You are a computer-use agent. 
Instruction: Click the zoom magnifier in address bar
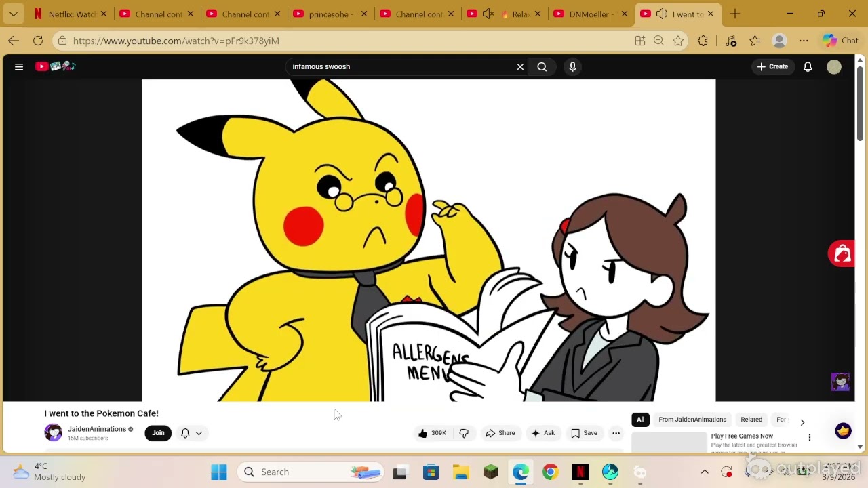(x=658, y=41)
